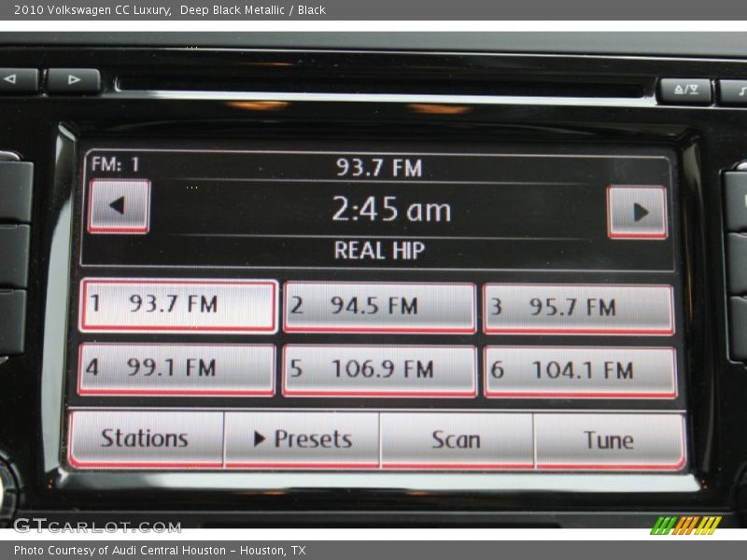Push the CD eject hardware button

685,90
